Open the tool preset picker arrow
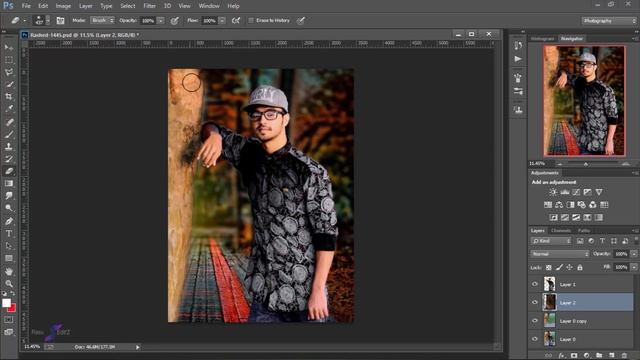Screen dimensions: 640x360 24,20
